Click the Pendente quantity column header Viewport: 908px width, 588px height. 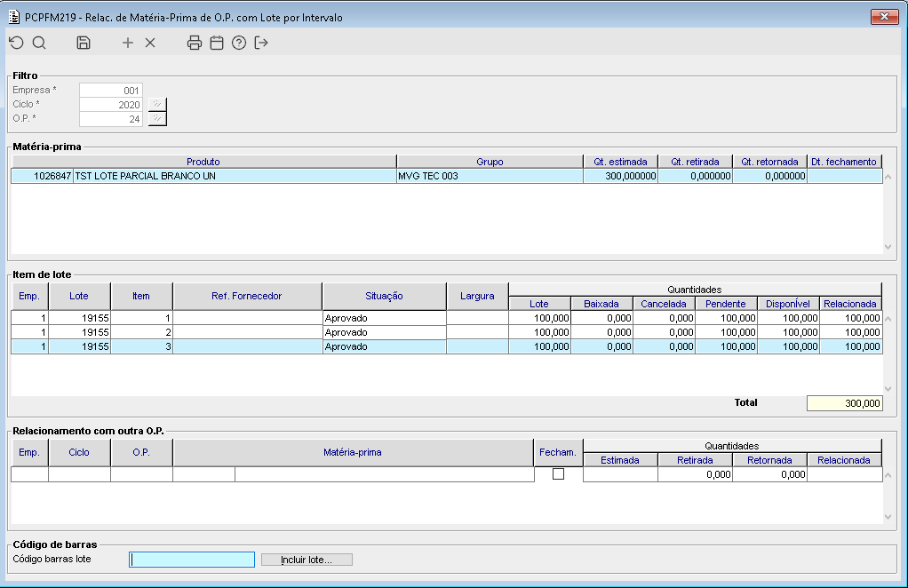tap(726, 304)
